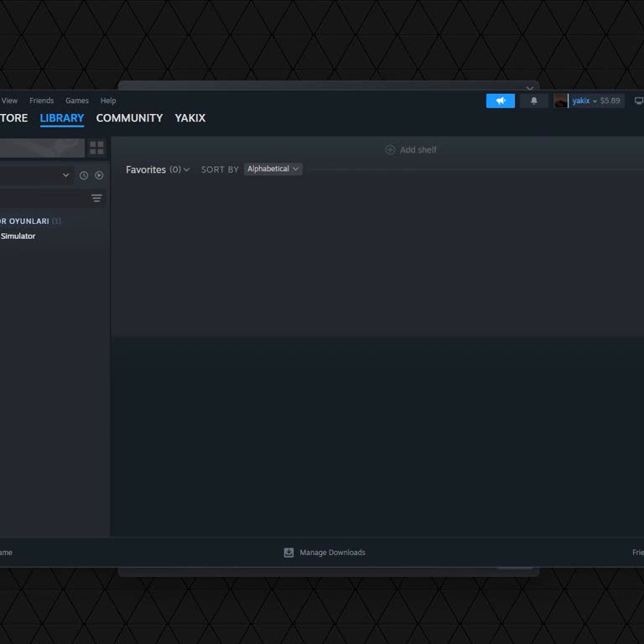Expand the games filter dropdown chevron
The width and height of the screenshot is (644, 644).
tap(65, 175)
